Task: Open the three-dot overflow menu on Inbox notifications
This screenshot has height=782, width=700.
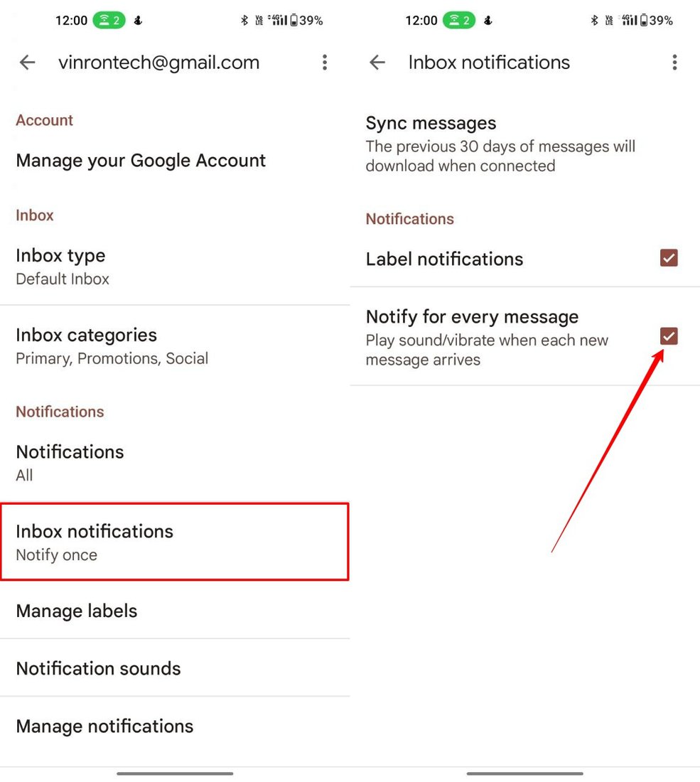Action: tap(674, 63)
